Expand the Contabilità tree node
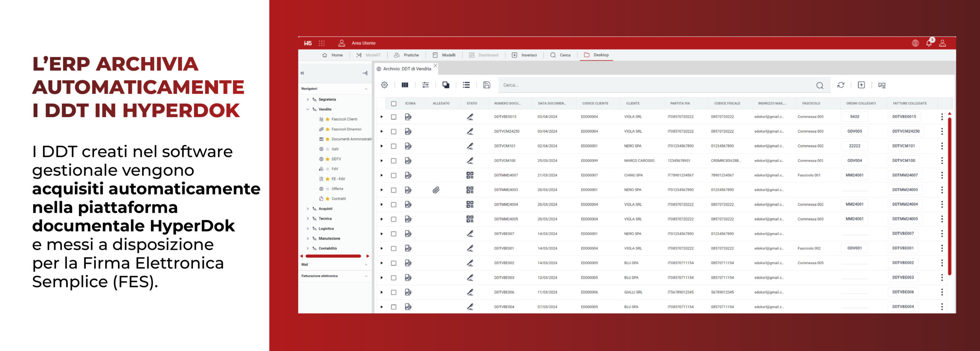The width and height of the screenshot is (980, 351). [x=308, y=249]
